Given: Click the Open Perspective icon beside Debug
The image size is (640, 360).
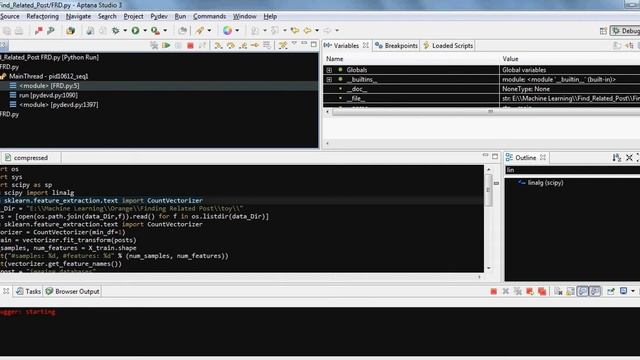Looking at the screenshot, I should point(603,31).
